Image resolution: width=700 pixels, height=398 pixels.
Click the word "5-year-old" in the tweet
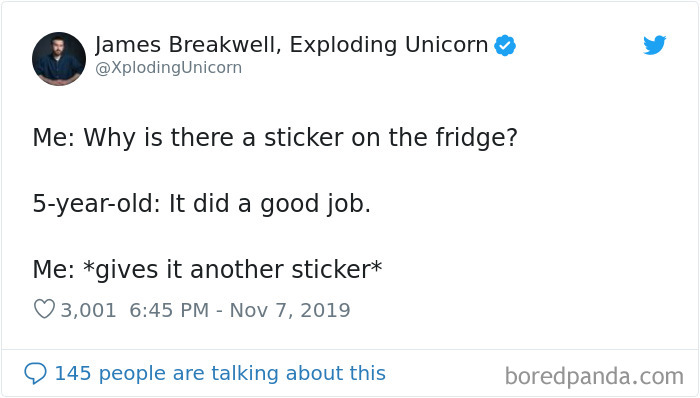pos(96,204)
